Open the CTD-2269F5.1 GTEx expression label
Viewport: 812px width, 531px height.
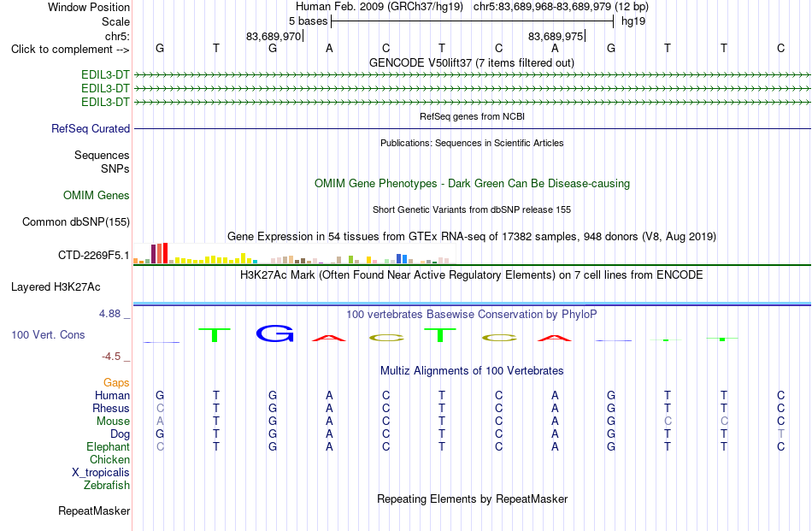pos(94,255)
